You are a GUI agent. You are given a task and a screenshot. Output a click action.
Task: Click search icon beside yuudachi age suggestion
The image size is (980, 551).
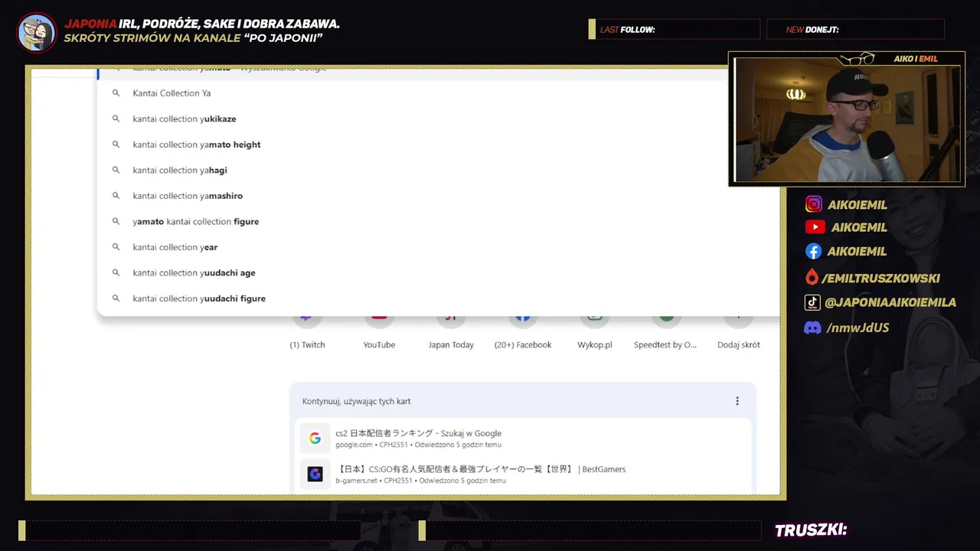116,272
